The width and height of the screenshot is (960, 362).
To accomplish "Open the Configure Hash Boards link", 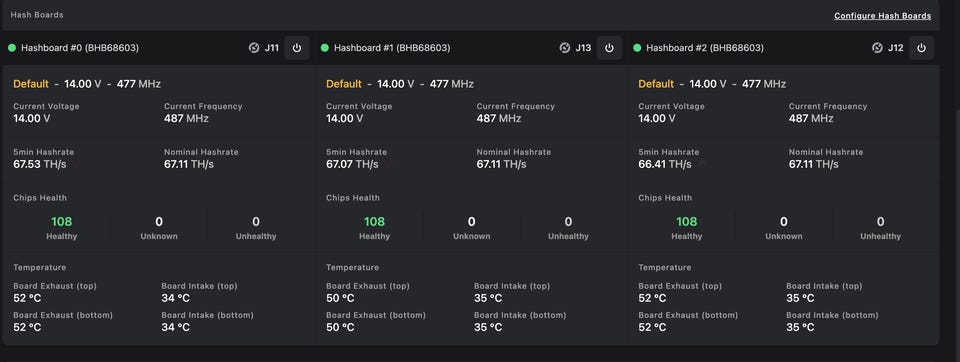I will tap(882, 16).
